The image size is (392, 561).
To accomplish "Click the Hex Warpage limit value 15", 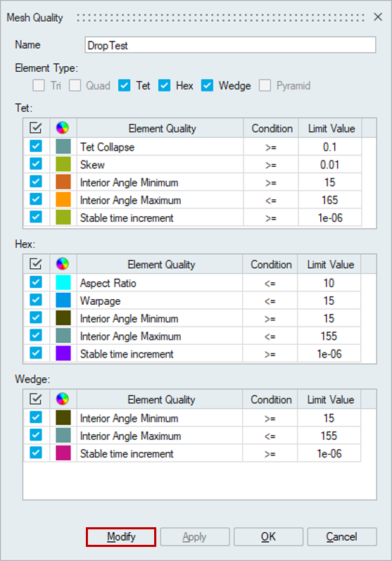I will [x=329, y=301].
